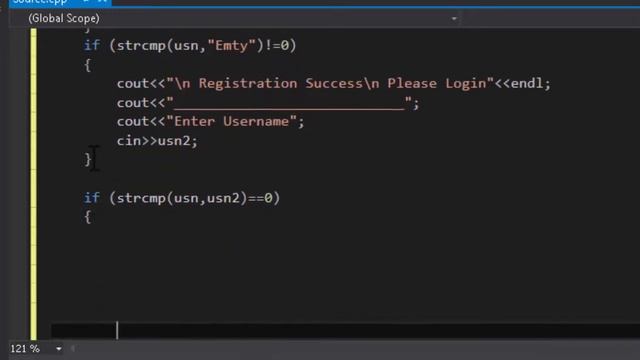Click the opening brace below the strcmp(usn,usn2) line
The height and width of the screenshot is (360, 640).
tap(87, 217)
